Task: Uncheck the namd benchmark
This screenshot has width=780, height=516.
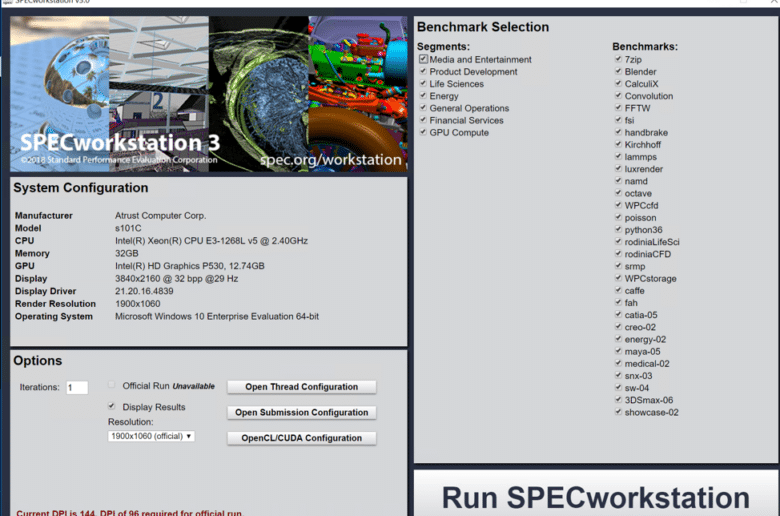Action: click(618, 181)
